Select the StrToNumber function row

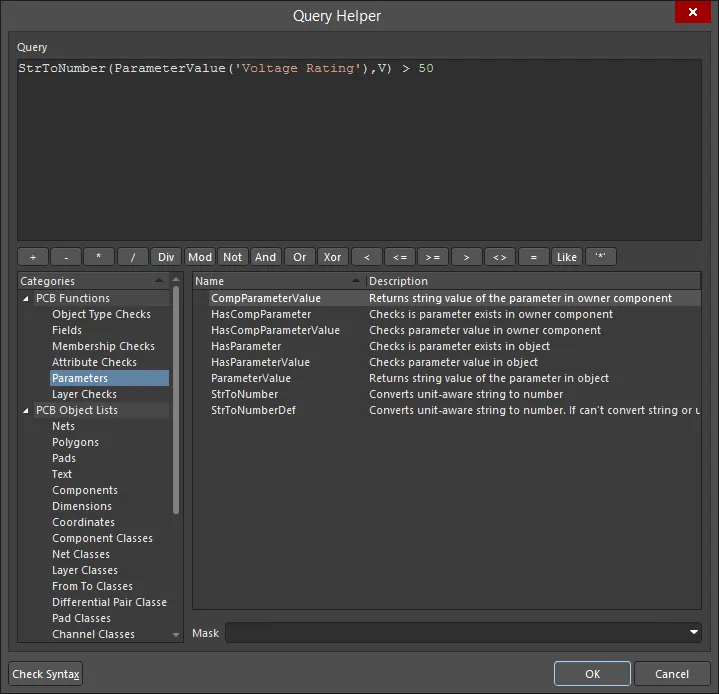(245, 394)
